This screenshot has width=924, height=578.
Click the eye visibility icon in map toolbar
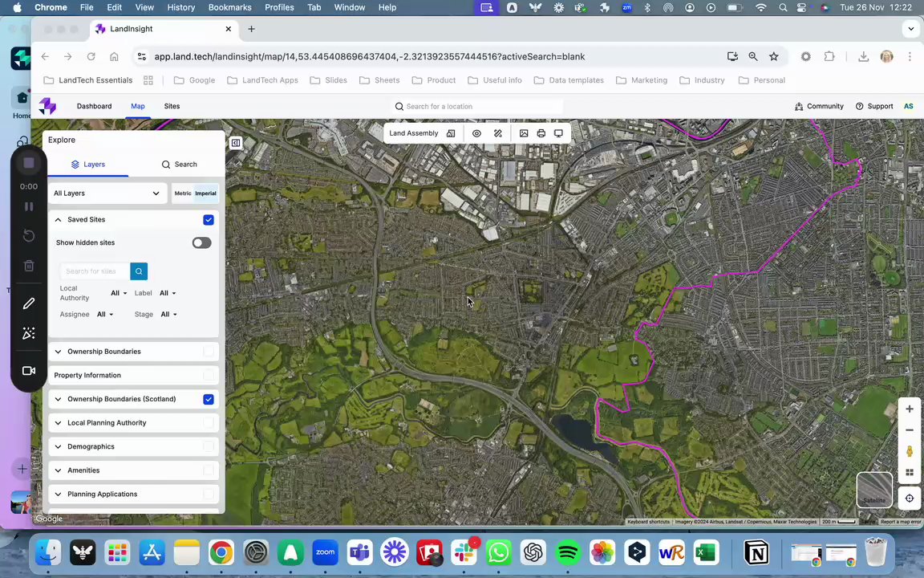[x=476, y=133]
